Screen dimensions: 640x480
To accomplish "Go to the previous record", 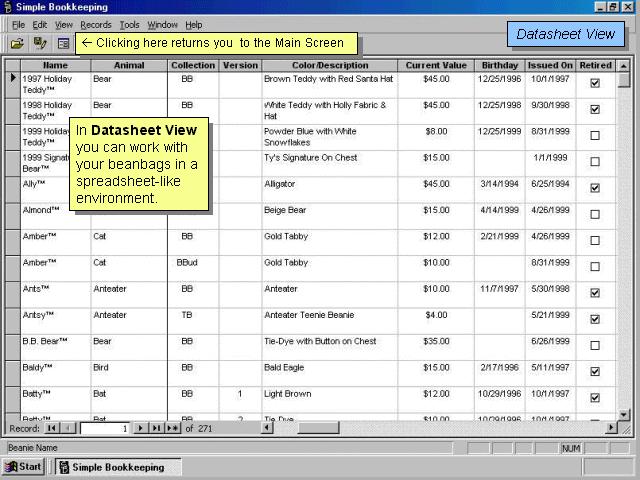I will tap(68, 428).
